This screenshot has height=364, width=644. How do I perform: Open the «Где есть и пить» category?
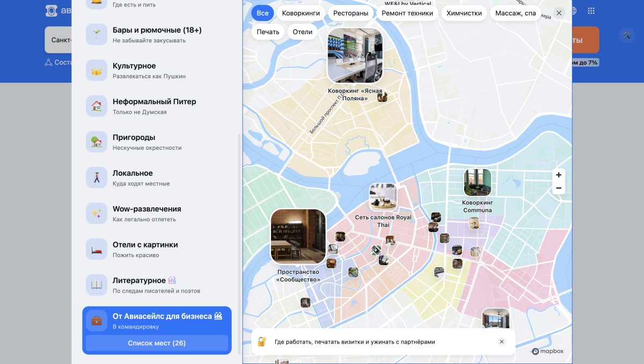pyautogui.click(x=157, y=4)
